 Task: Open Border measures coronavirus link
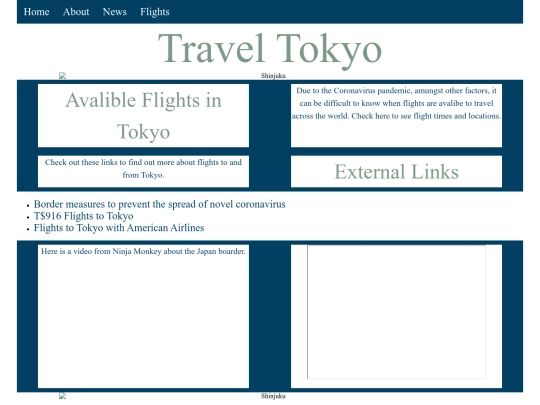[159, 204]
